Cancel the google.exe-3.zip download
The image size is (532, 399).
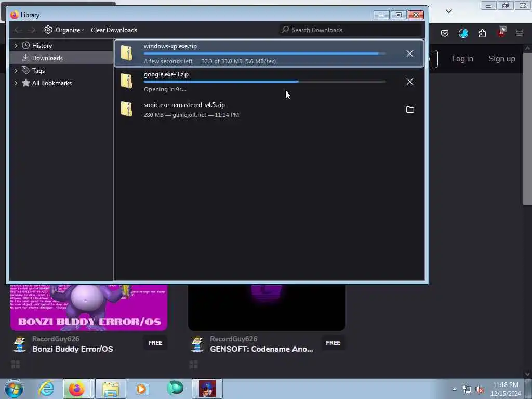click(409, 82)
